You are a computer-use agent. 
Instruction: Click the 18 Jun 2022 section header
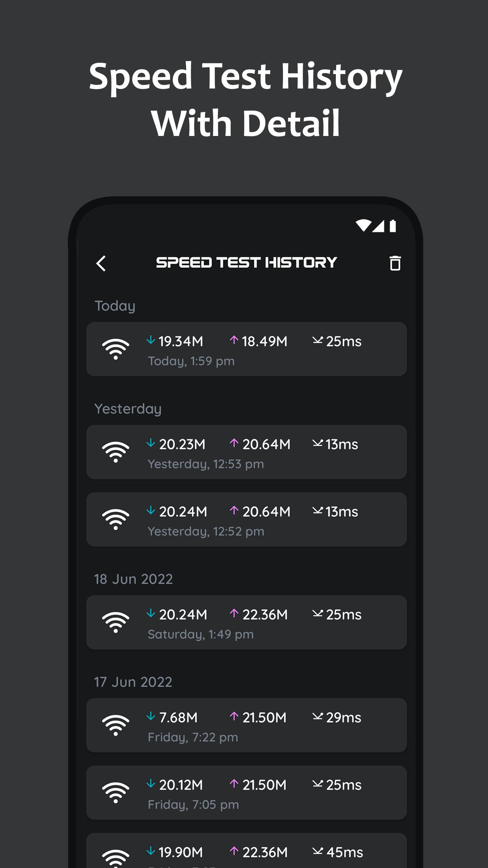click(134, 579)
